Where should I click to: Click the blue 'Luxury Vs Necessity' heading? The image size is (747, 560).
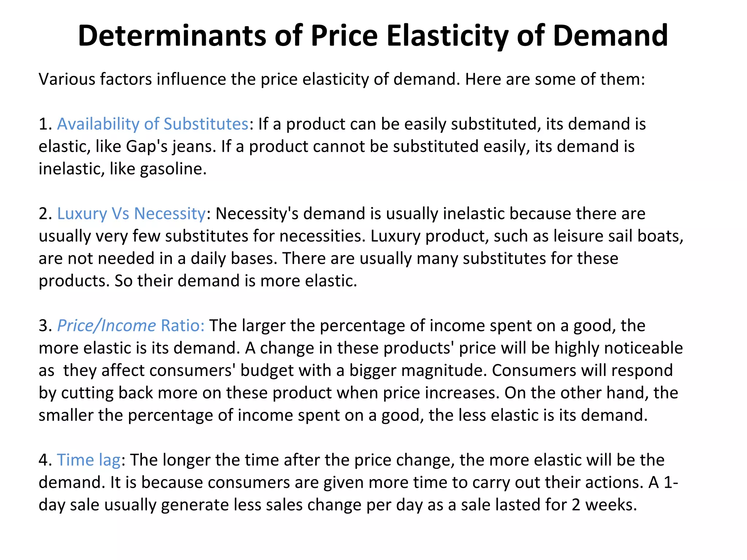pos(131,214)
